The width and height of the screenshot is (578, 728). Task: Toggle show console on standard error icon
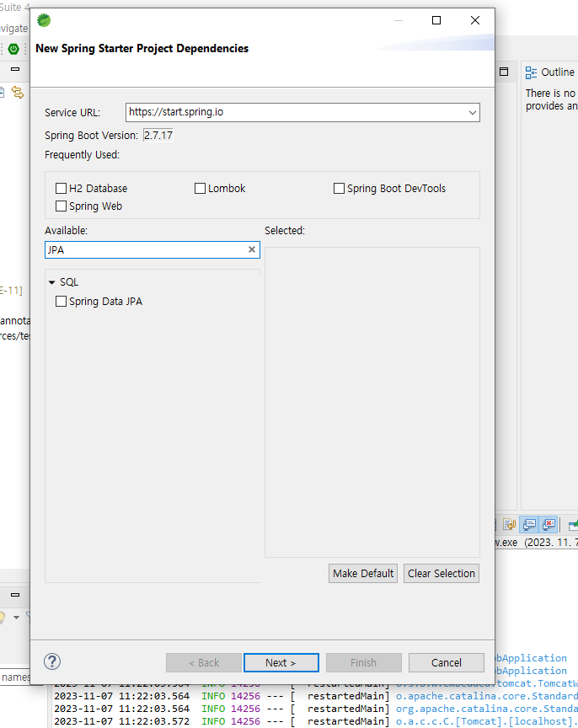point(549,525)
